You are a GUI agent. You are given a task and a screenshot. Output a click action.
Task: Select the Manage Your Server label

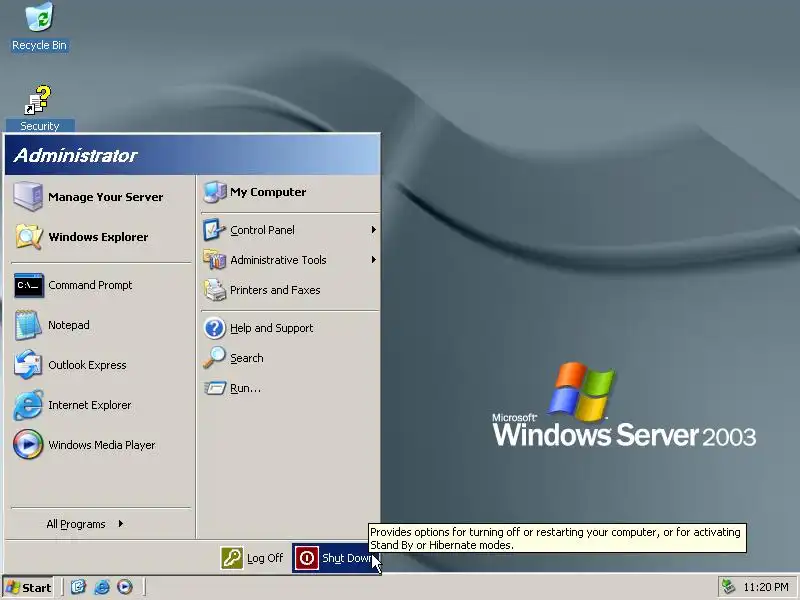click(x=106, y=197)
